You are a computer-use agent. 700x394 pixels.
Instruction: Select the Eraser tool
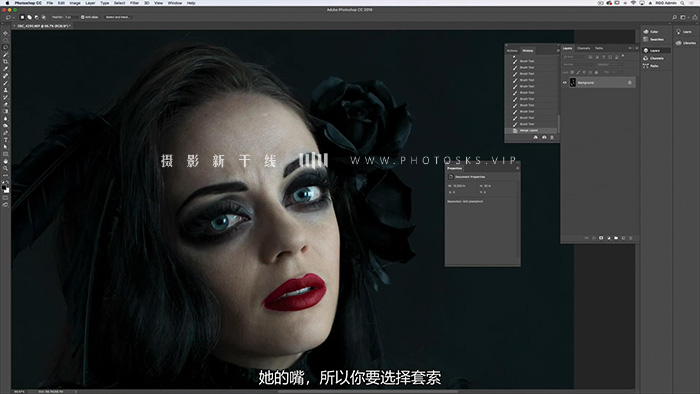(5, 104)
